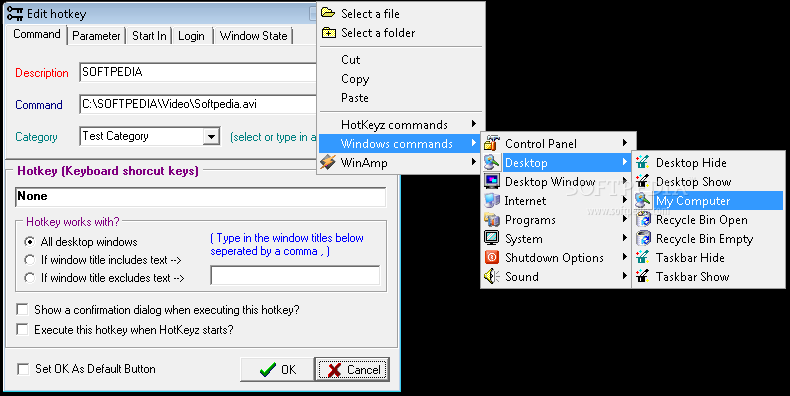Screen dimensions: 790x396
Task: Click the Programs icon
Action: click(492, 220)
